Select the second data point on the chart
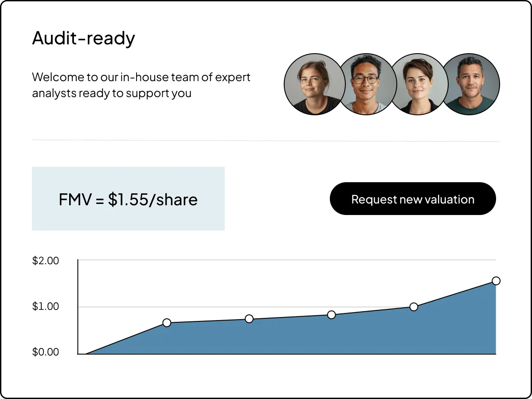 (249, 319)
